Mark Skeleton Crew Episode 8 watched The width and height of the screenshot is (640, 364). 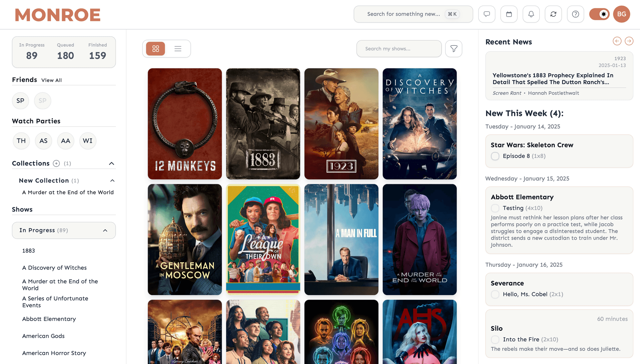pyautogui.click(x=495, y=156)
